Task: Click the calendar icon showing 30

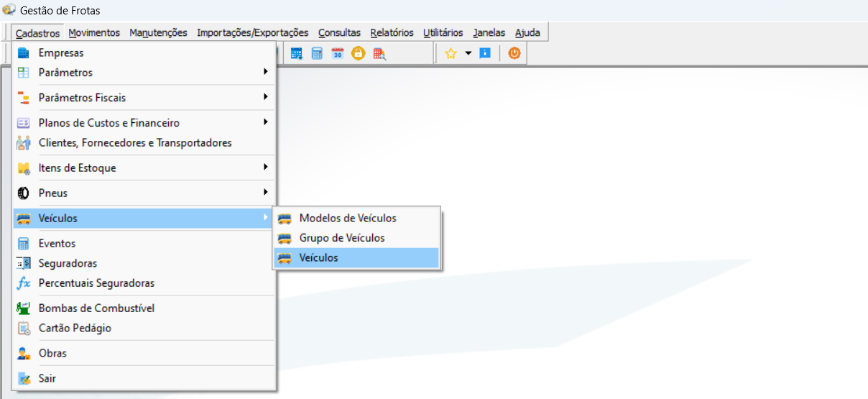Action: coord(338,53)
